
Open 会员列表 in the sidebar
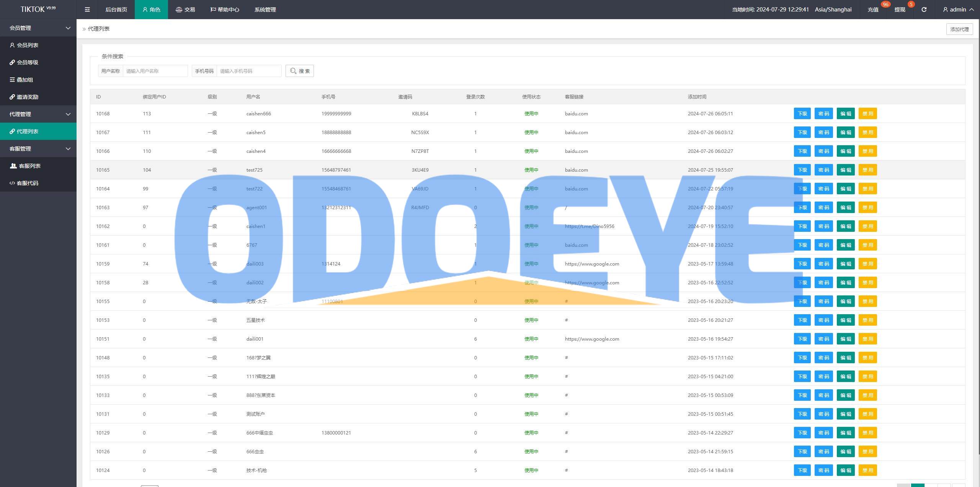(x=38, y=45)
